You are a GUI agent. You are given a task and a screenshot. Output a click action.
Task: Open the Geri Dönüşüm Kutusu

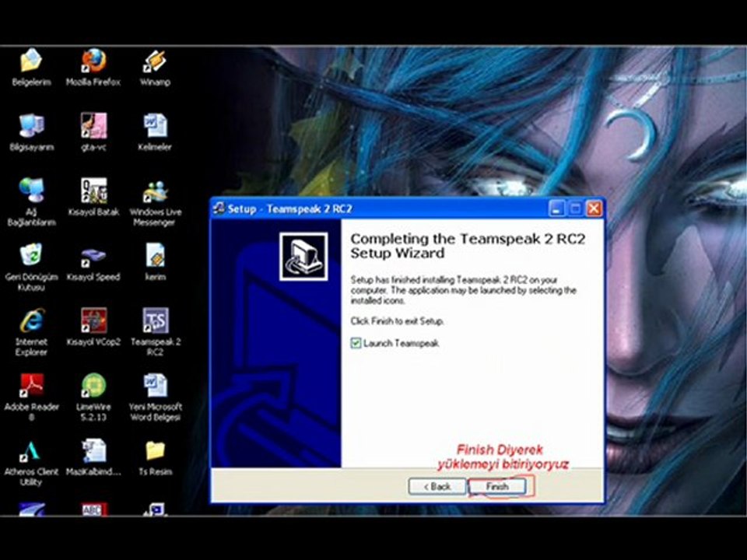pyautogui.click(x=31, y=255)
